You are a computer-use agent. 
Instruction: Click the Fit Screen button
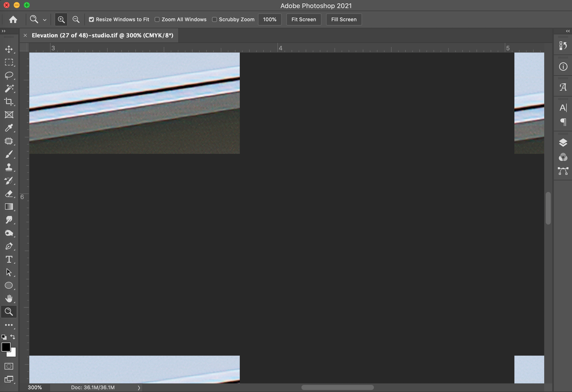pyautogui.click(x=303, y=19)
